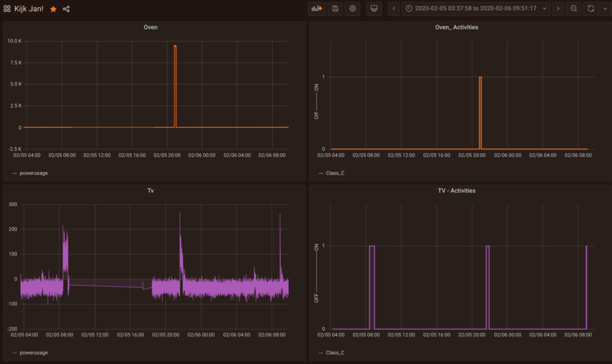Click the Oven power spike near 20:00
The height and width of the screenshot is (364, 612).
coord(175,86)
